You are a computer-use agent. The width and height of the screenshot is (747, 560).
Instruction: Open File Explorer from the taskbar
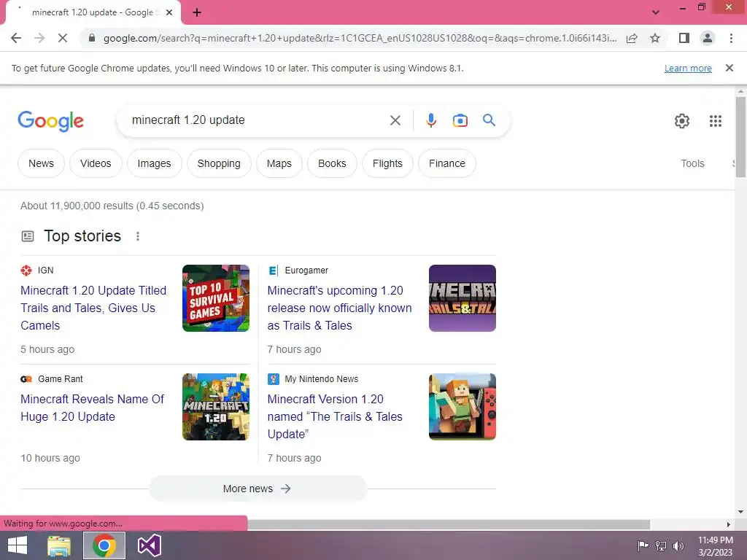pos(59,545)
